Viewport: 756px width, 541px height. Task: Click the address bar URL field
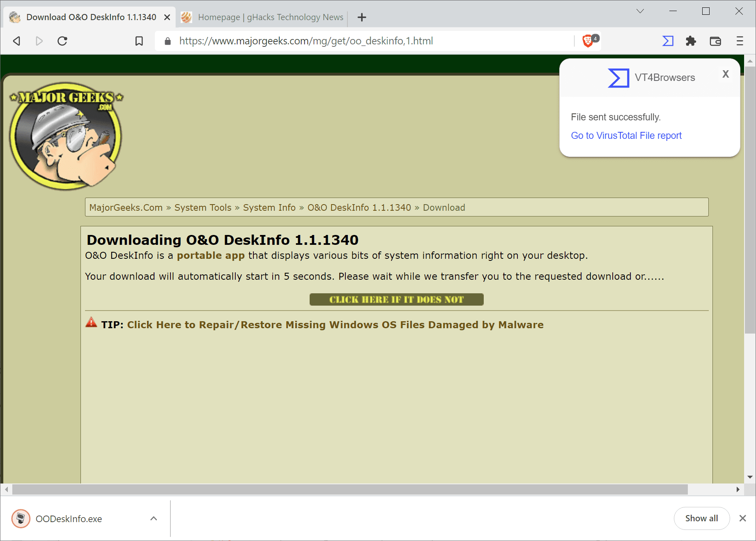[306, 41]
